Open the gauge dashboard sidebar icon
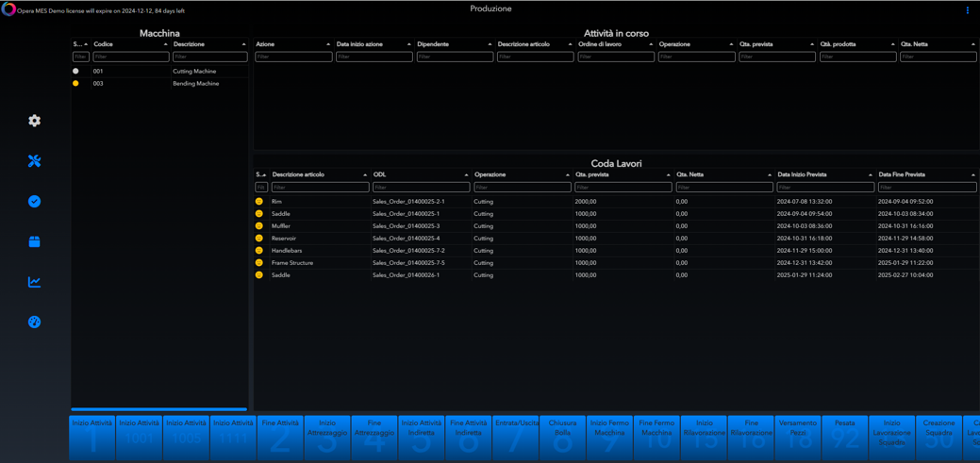Screen dimensions: 980x463 pyautogui.click(x=34, y=322)
